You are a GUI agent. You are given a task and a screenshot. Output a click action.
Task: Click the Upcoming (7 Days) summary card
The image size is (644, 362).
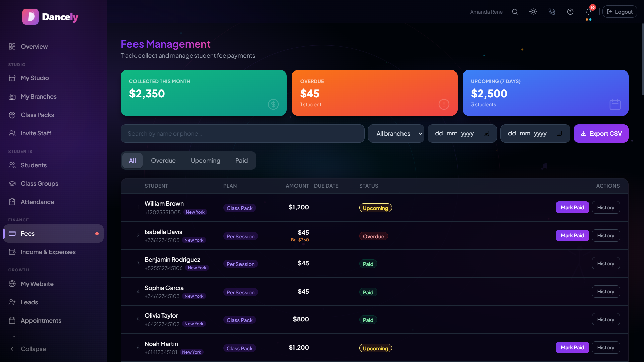(545, 93)
